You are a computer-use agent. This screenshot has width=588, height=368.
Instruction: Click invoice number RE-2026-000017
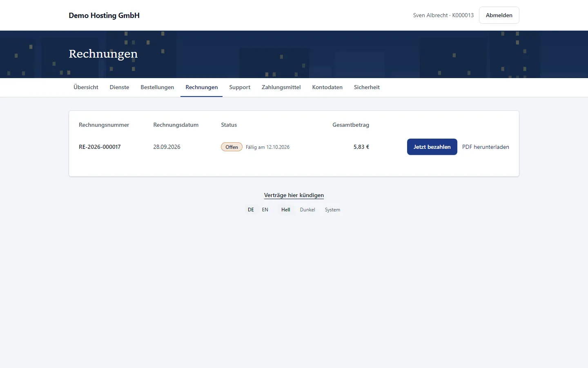[100, 147]
